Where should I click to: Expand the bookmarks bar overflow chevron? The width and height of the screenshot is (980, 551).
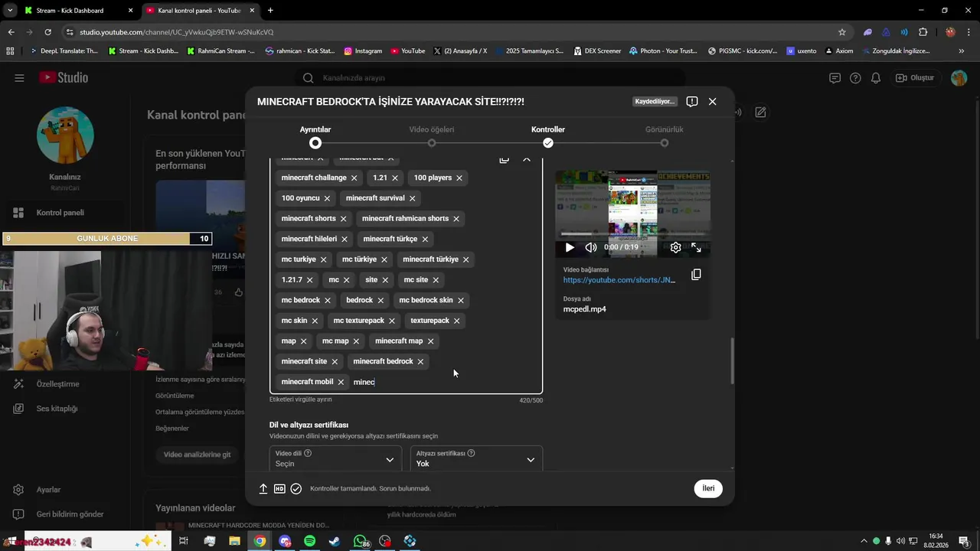click(961, 51)
